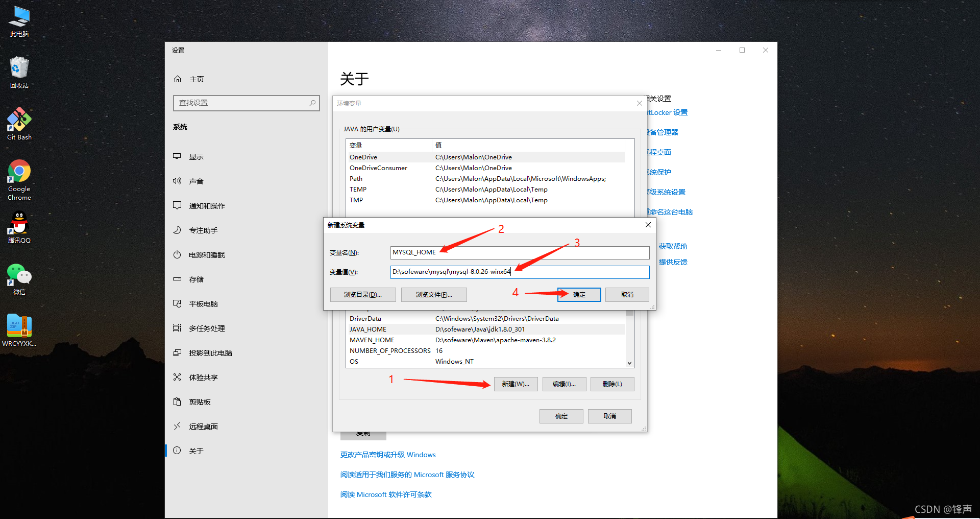Select the MAVEN_HOME system variable row
The image size is (980, 519).
pyautogui.click(x=486, y=340)
